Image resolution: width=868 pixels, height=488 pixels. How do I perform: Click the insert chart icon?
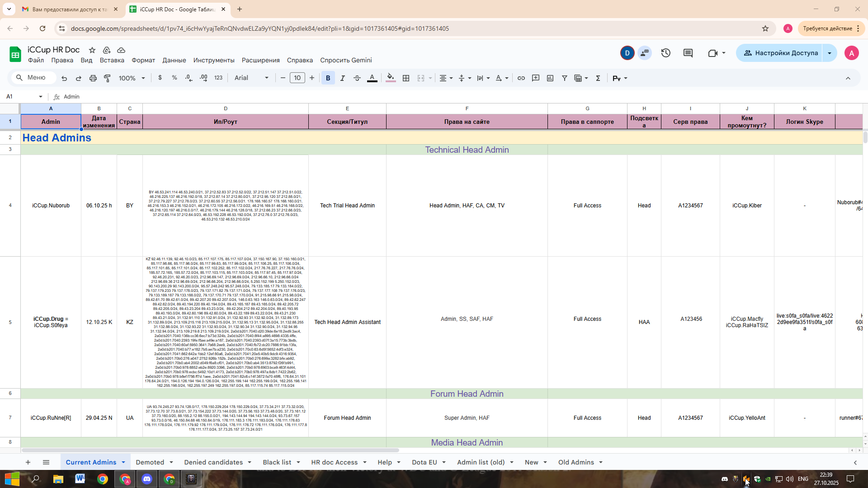[x=550, y=78]
